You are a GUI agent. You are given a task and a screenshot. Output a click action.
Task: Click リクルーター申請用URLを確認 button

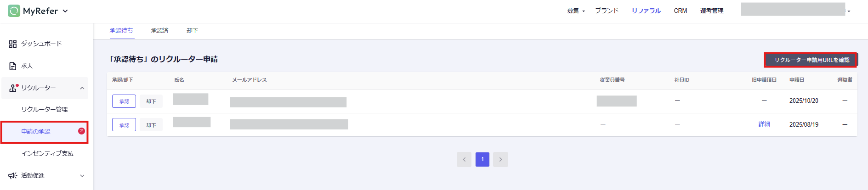point(811,60)
